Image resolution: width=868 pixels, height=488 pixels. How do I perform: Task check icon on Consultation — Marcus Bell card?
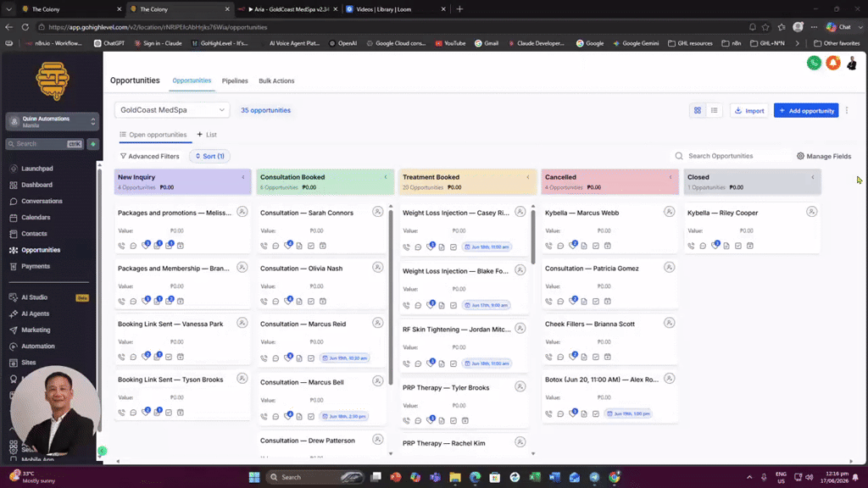311,417
